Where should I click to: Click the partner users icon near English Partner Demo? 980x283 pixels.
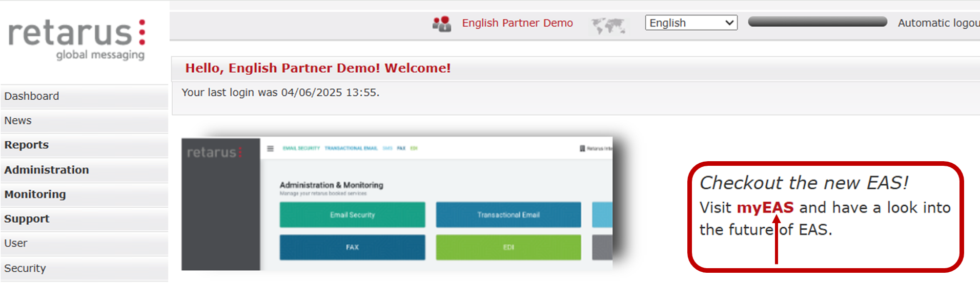[x=442, y=24]
